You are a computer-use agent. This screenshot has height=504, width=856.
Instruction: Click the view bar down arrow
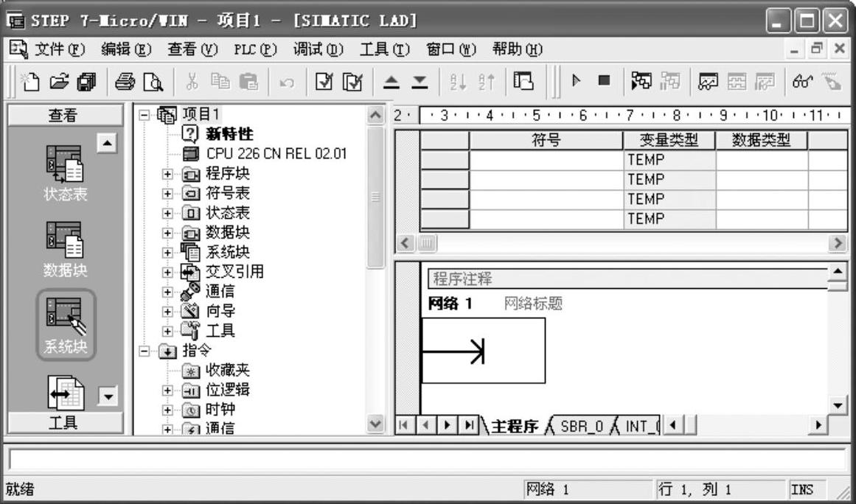pos(107,396)
